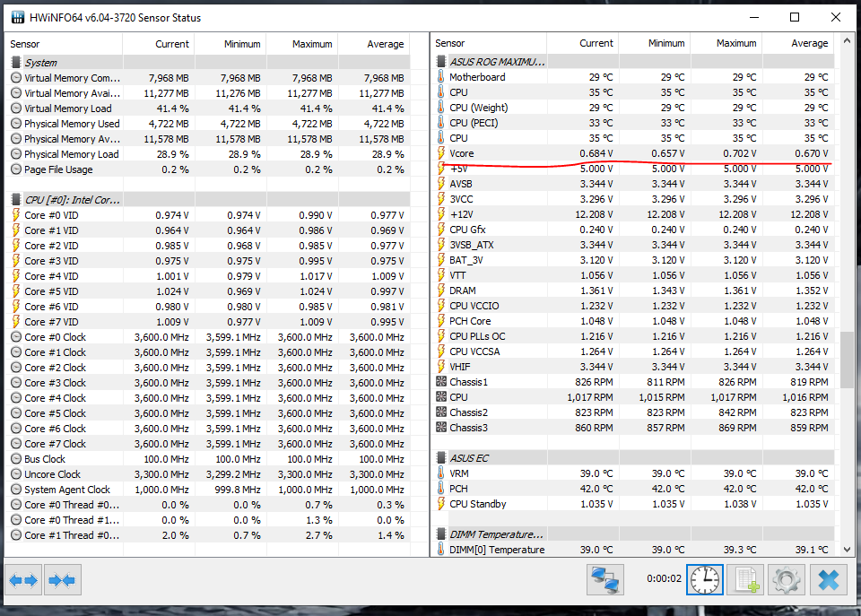
Task: Click the right pane Current column header
Action: (x=583, y=43)
